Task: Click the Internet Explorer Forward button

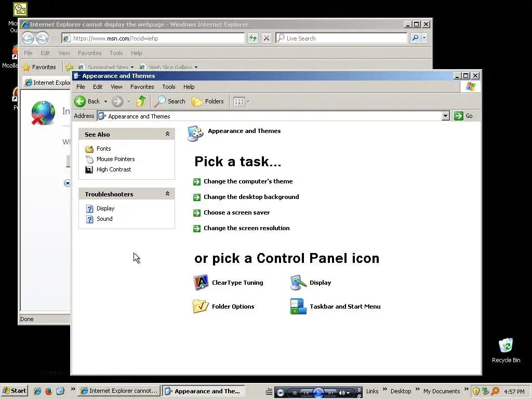Action: tap(42, 38)
